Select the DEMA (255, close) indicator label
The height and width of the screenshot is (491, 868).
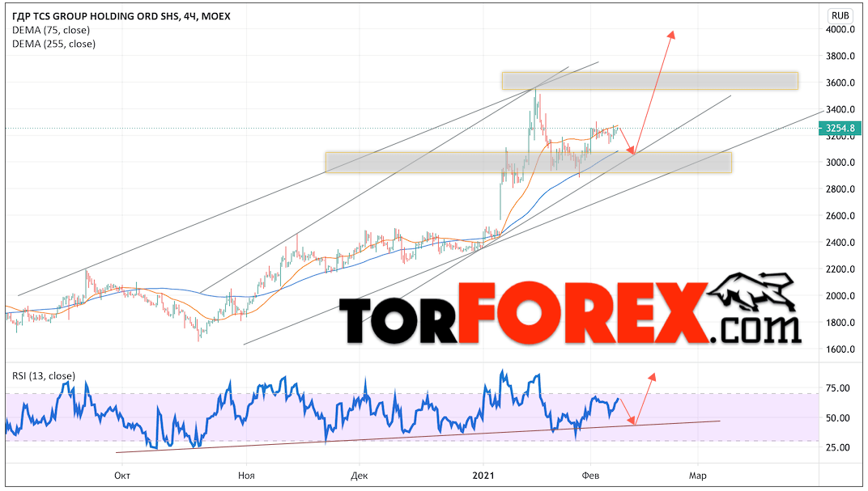(53, 44)
